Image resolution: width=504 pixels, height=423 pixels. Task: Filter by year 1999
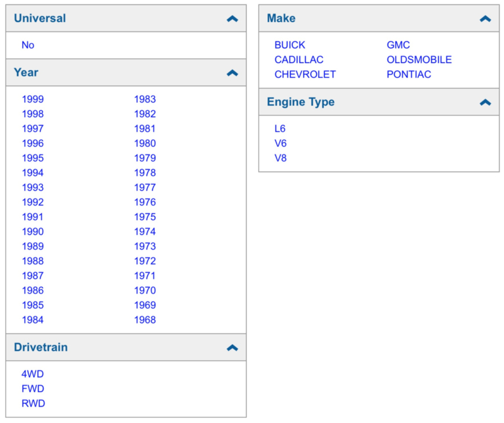tap(33, 99)
